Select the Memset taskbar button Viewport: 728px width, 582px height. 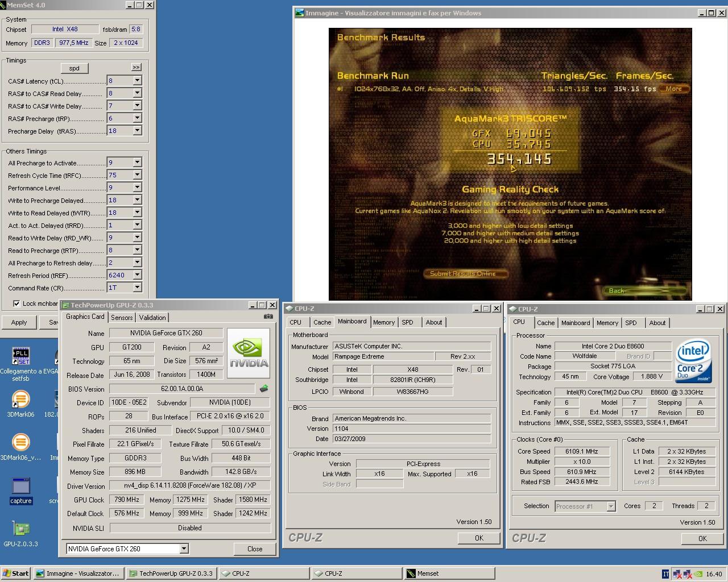tap(449, 573)
